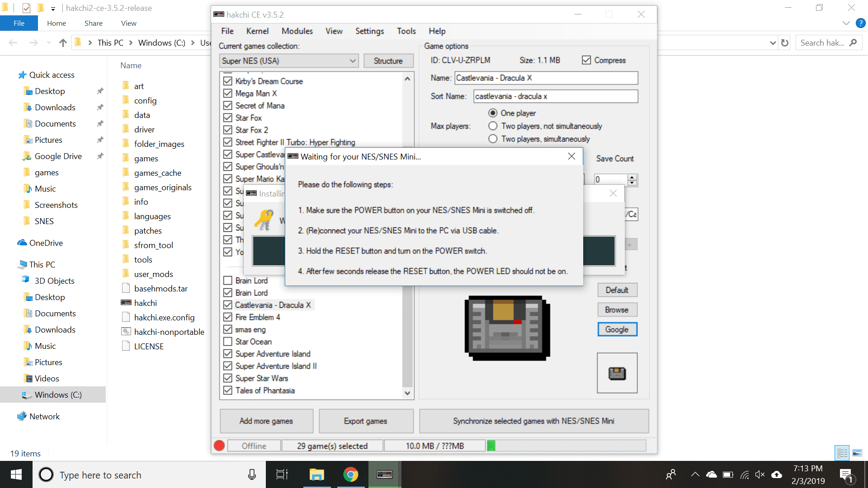Click the Windows Start button

coord(16,474)
